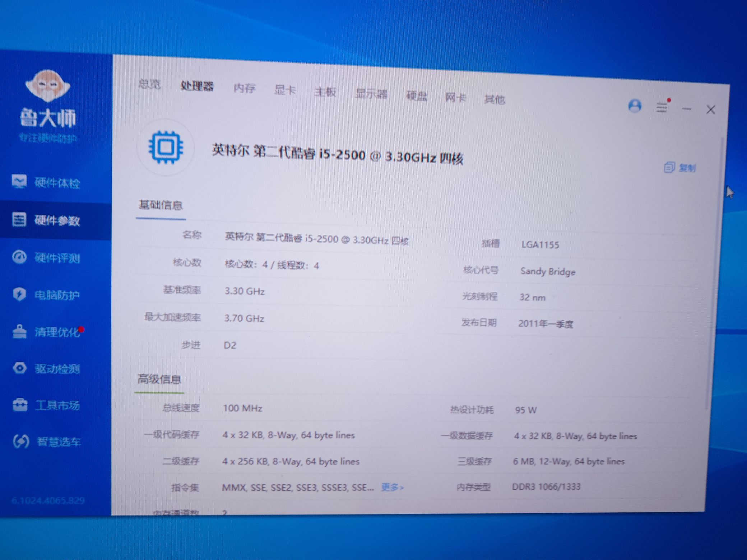747x560 pixels.
Task: Switch to the 网卡 tab
Action: pyautogui.click(x=455, y=98)
